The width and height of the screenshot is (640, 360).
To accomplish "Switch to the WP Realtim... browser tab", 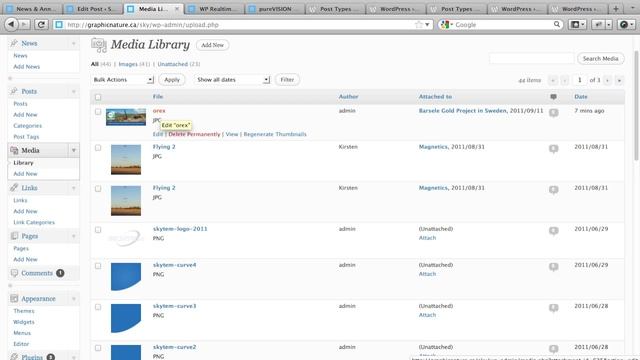I will click(215, 9).
